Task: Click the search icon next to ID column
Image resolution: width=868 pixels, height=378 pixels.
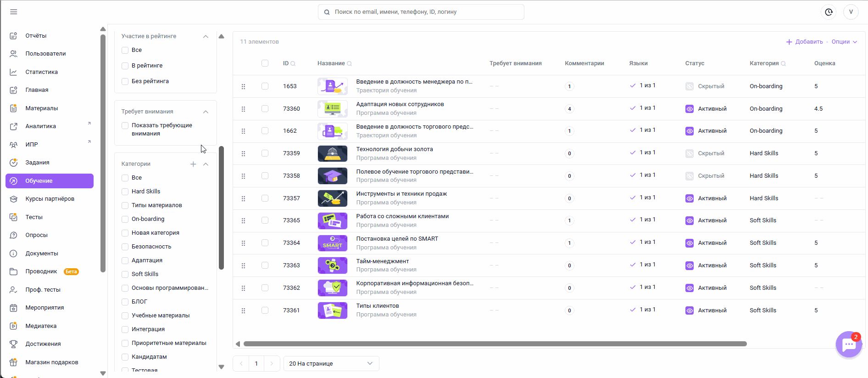Action: coord(293,64)
